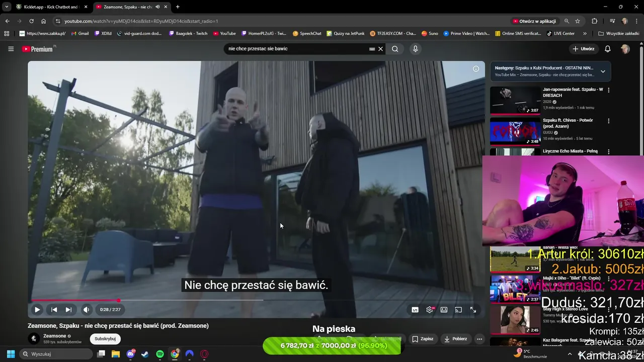
Task: Bookmark this page with the star
Action: point(578,21)
